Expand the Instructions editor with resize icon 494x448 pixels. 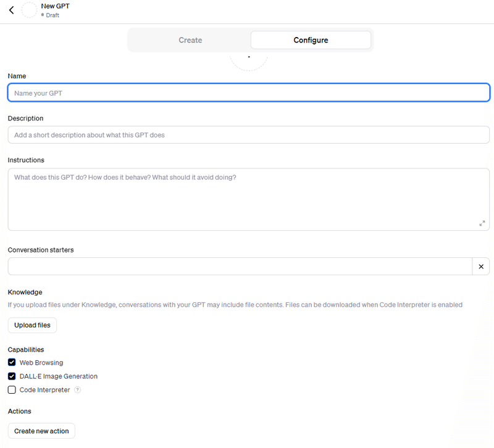(482, 223)
